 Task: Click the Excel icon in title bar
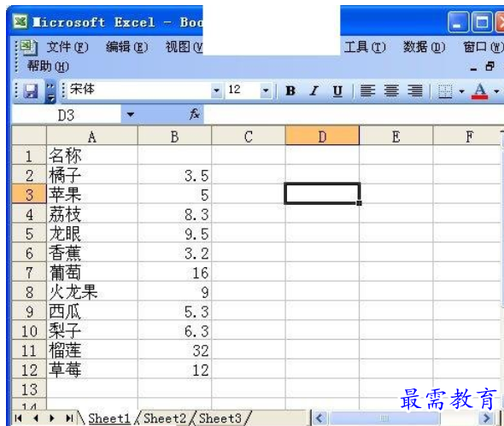point(21,22)
